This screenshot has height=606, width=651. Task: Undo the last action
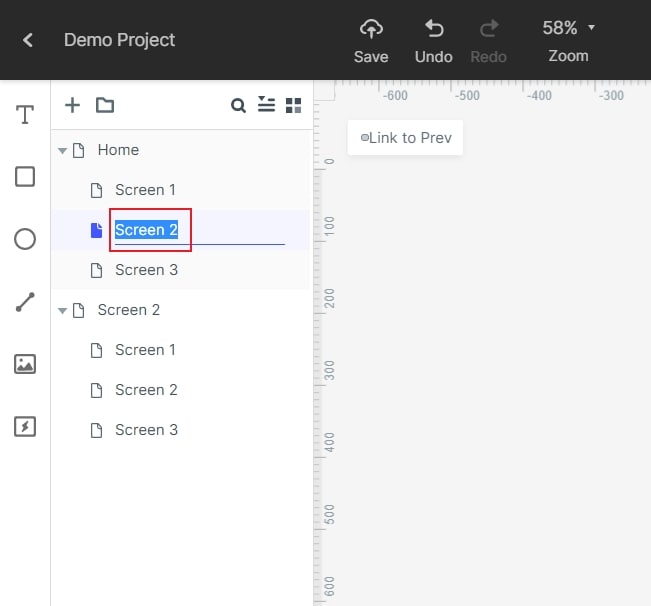[433, 41]
